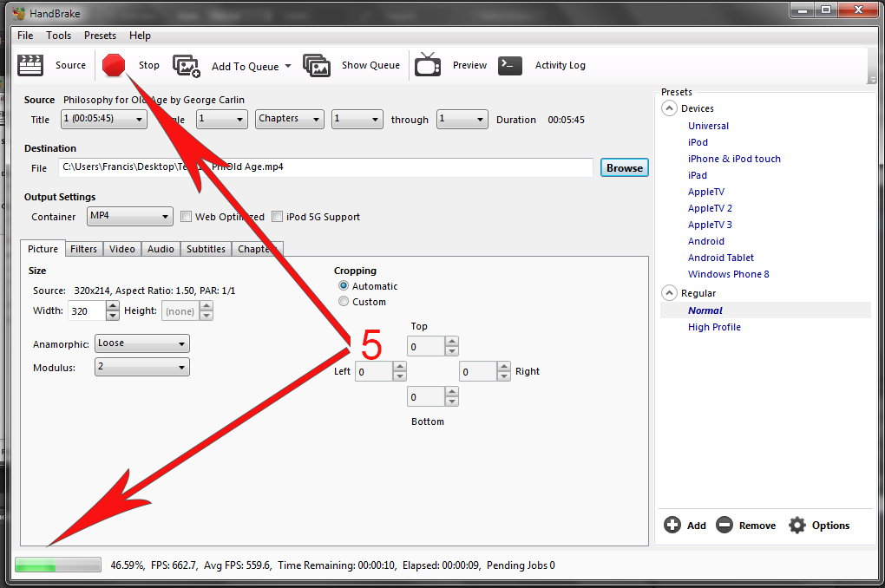Open preset Options settings
This screenshot has height=588, width=885.
tap(819, 525)
